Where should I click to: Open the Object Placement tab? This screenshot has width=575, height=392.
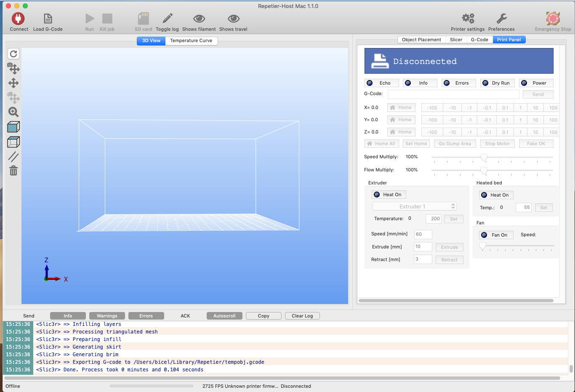(421, 40)
